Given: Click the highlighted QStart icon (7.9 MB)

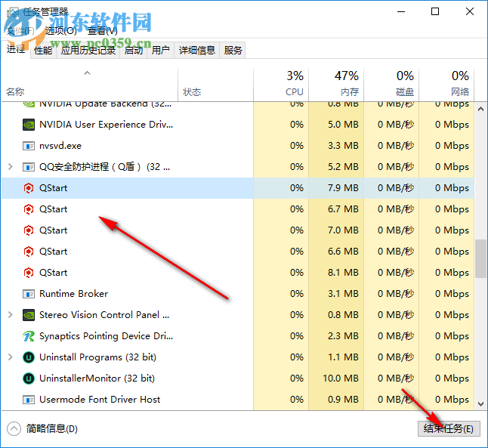Looking at the screenshot, I should pos(29,188).
